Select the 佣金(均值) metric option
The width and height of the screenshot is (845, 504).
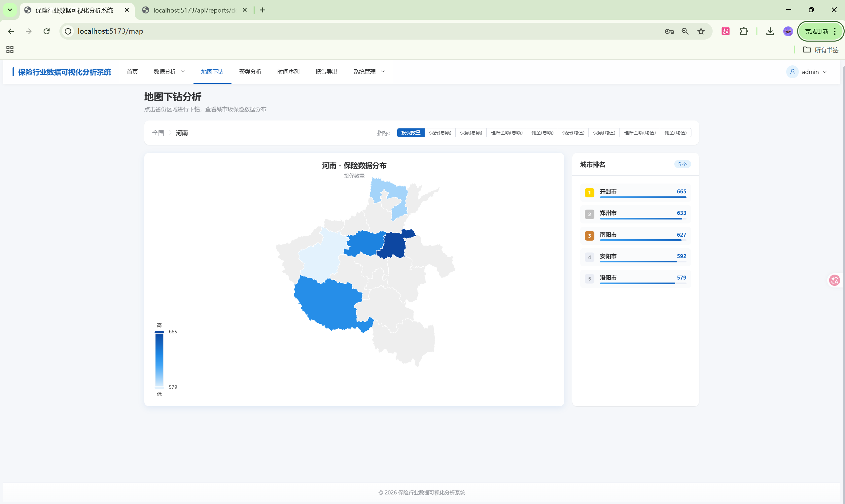pyautogui.click(x=675, y=133)
